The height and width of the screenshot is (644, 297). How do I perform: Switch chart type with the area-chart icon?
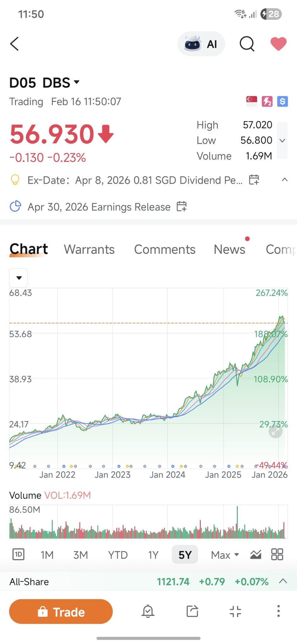pyautogui.click(x=256, y=555)
